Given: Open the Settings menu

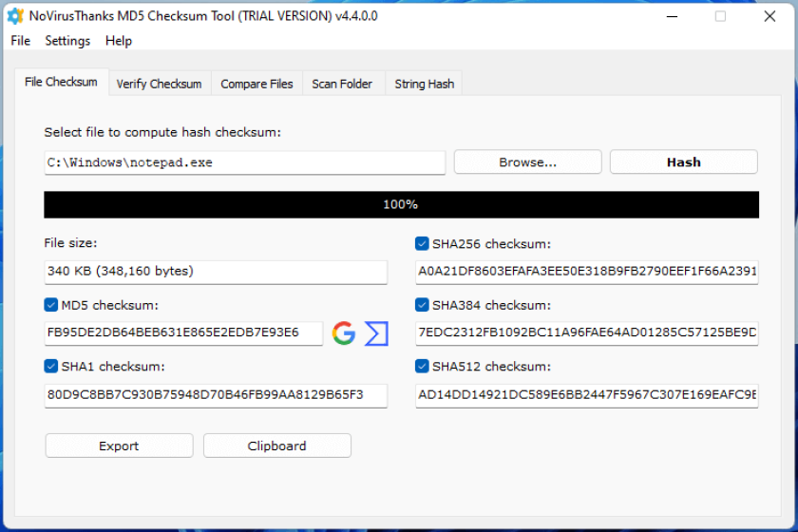Looking at the screenshot, I should (67, 41).
